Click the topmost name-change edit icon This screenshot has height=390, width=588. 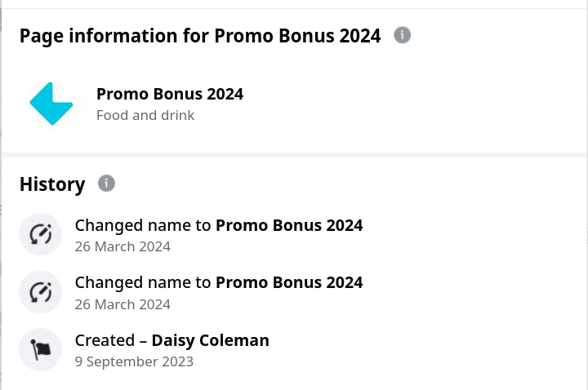41,234
